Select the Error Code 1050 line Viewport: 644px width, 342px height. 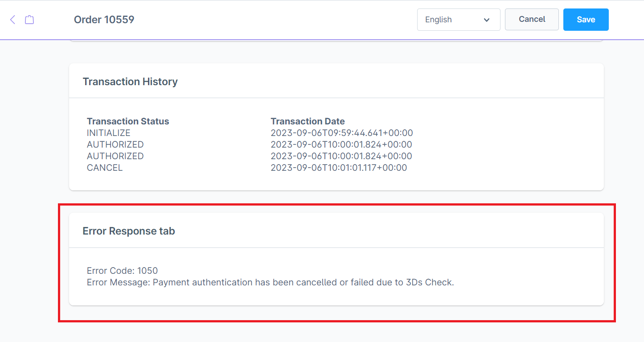point(123,271)
